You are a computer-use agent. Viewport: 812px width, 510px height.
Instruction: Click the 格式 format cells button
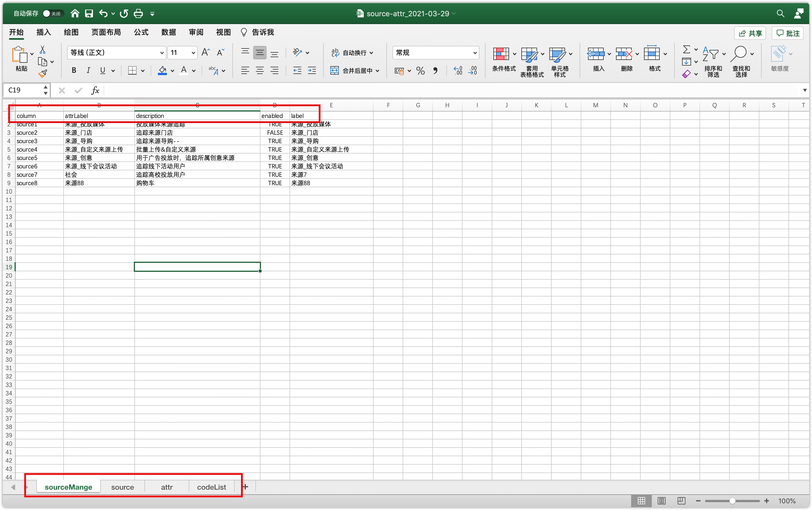click(654, 59)
